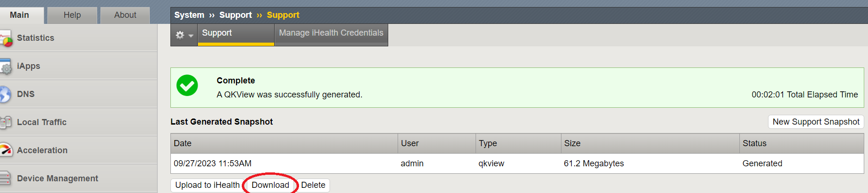Select the Manage iHealth Credentials tab
This screenshot has height=193, width=868.
(x=331, y=34)
